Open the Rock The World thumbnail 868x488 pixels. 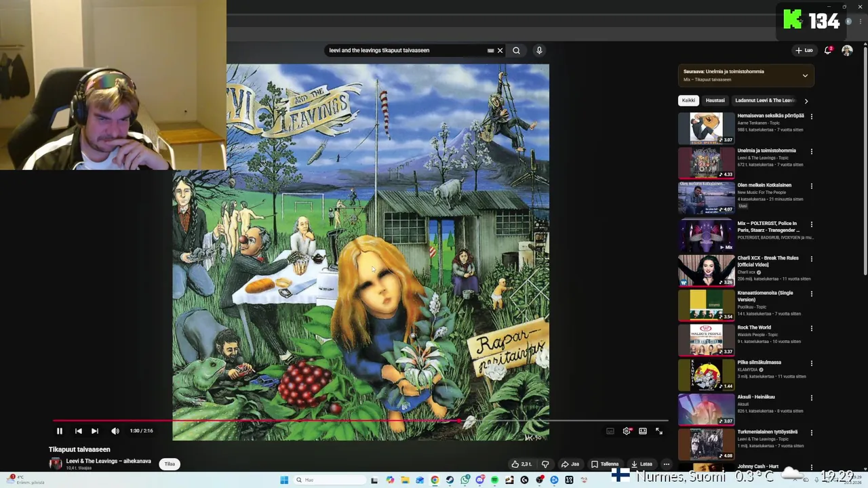click(x=706, y=340)
